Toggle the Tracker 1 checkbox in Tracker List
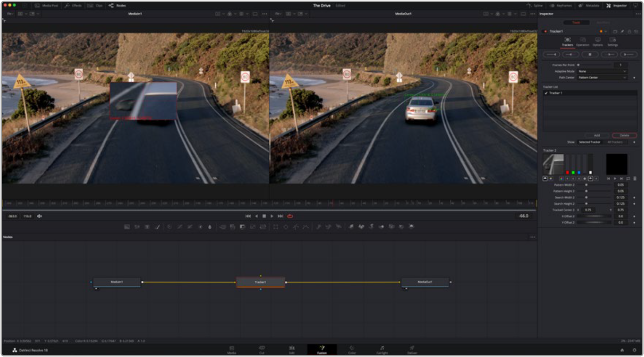 546,93
